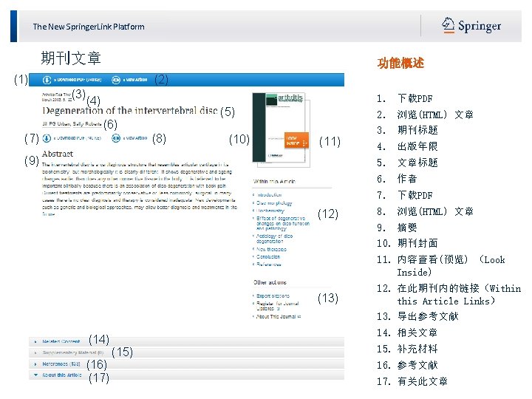This screenshot has width=532, height=399.
Task: Click list item 16. 参考文献
Action: coord(407,366)
